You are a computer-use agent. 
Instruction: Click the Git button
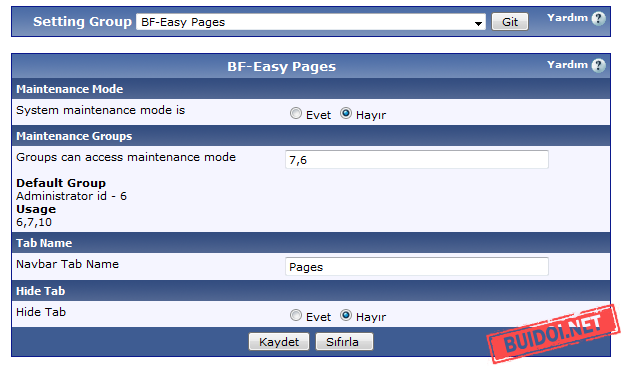[510, 22]
